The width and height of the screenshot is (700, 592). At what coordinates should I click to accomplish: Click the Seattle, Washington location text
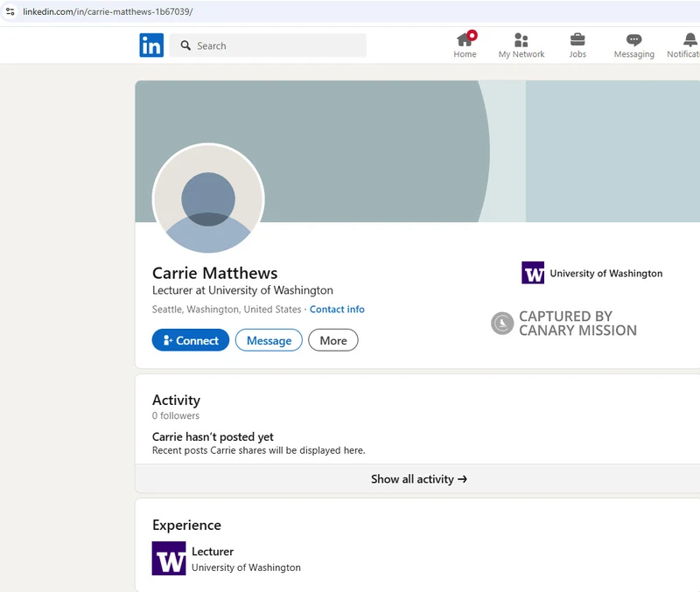[x=227, y=310]
